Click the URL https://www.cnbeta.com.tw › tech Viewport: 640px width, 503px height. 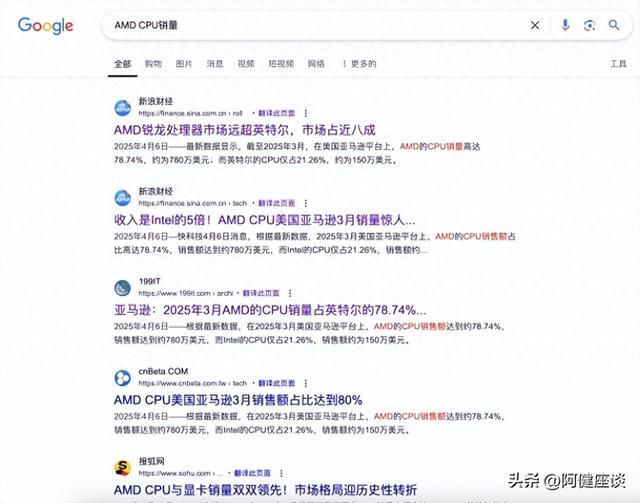coord(193,383)
